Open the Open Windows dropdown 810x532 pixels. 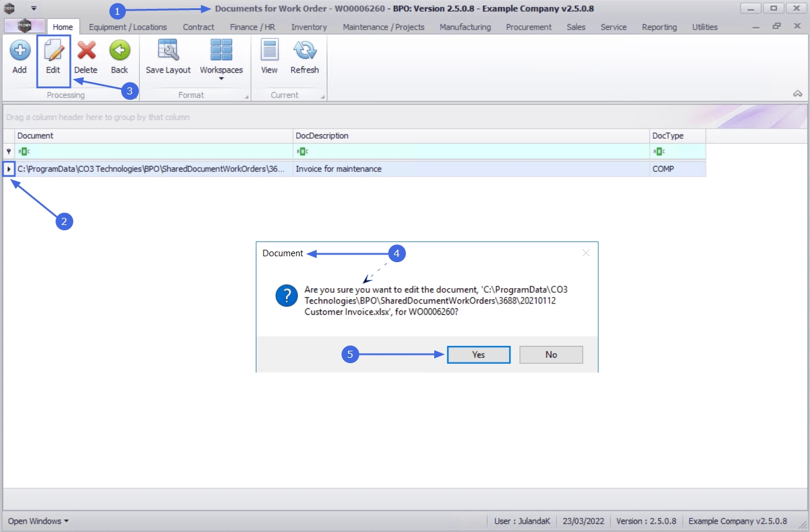coord(38,521)
